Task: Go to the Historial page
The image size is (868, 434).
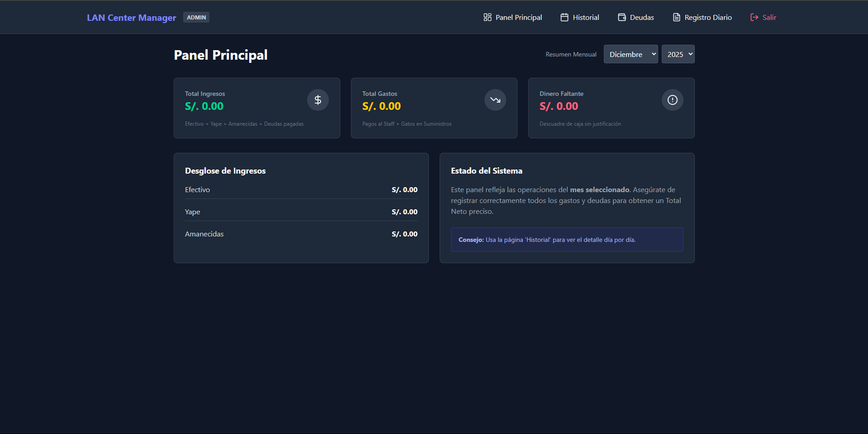Action: pyautogui.click(x=585, y=17)
